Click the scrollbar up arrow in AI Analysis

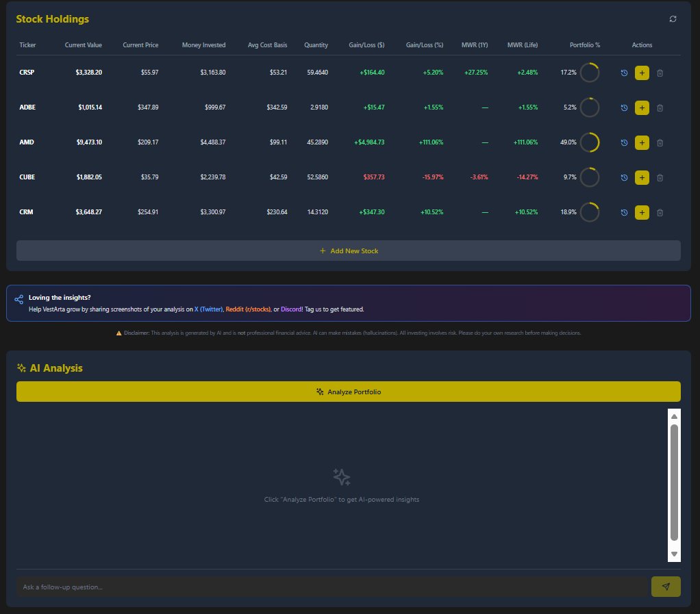pyautogui.click(x=674, y=416)
